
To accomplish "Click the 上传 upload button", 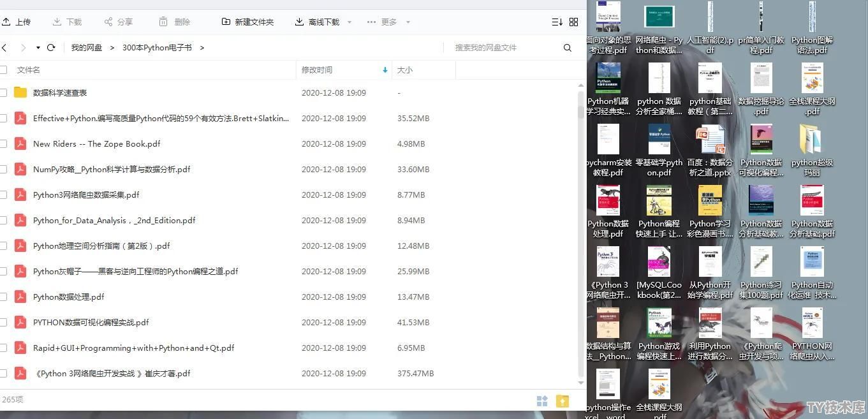I will (17, 22).
